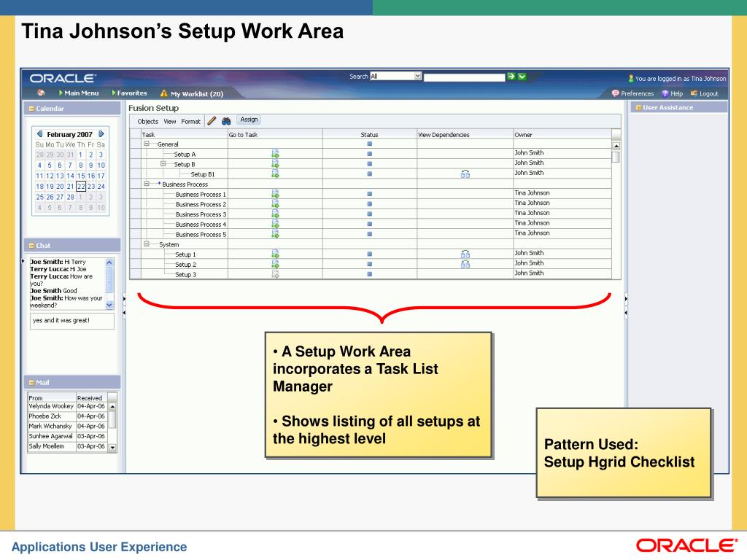747x560 pixels.
Task: Select February 22 in the calendar
Action: click(x=81, y=186)
